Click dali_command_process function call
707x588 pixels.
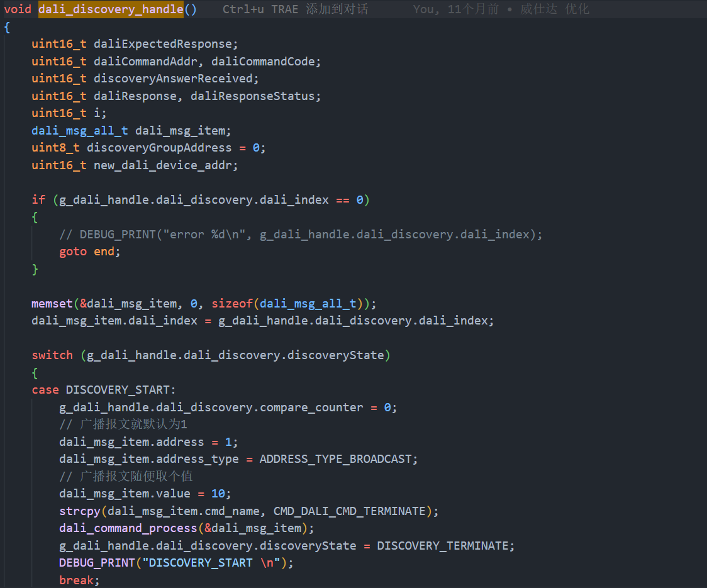128,528
